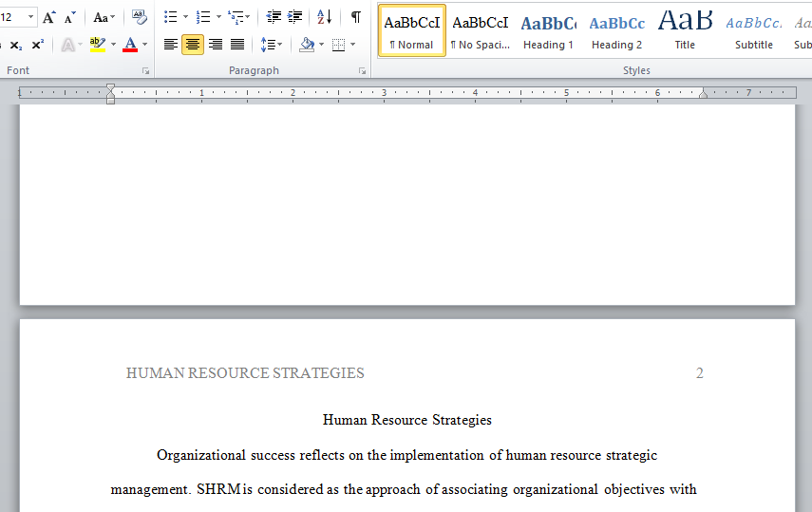812x512 pixels.
Task: Open font color dropdown arrow
Action: tap(145, 45)
